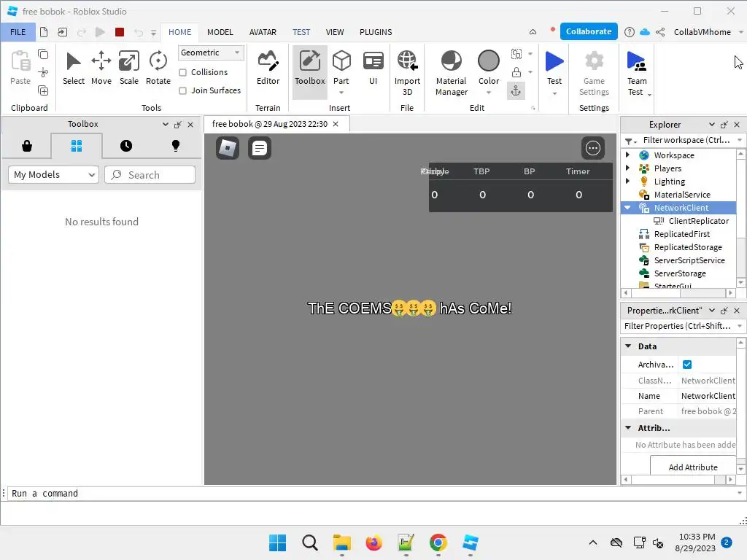
Task: Expand the Players tree node
Action: click(x=627, y=168)
